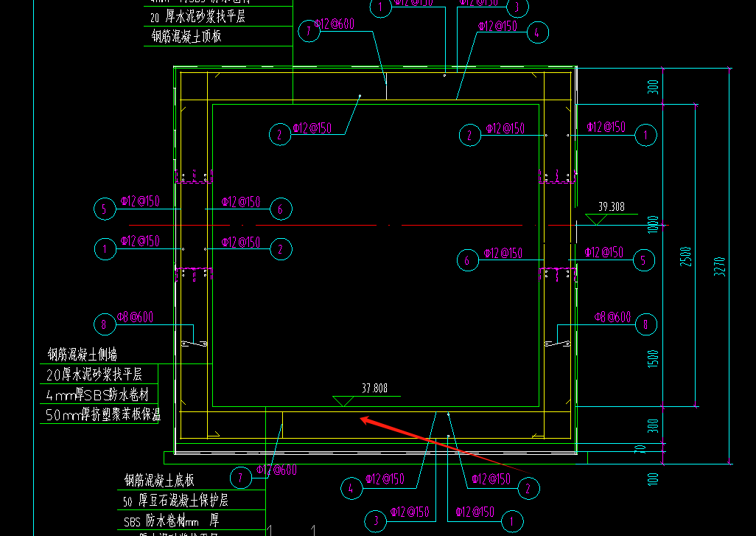This screenshot has width=756, height=536.
Task: Select rebar bubble 5 on the right side
Action: point(644,260)
